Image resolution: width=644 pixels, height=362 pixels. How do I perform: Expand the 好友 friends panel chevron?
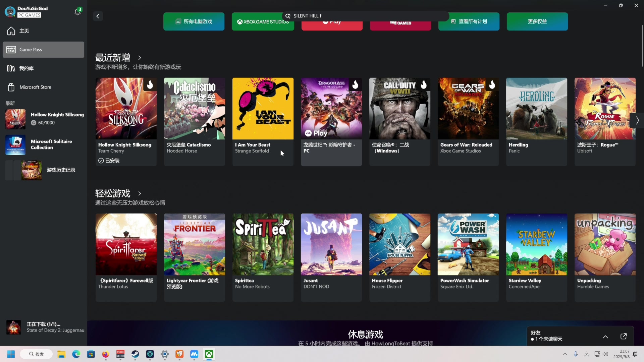pyautogui.click(x=605, y=337)
